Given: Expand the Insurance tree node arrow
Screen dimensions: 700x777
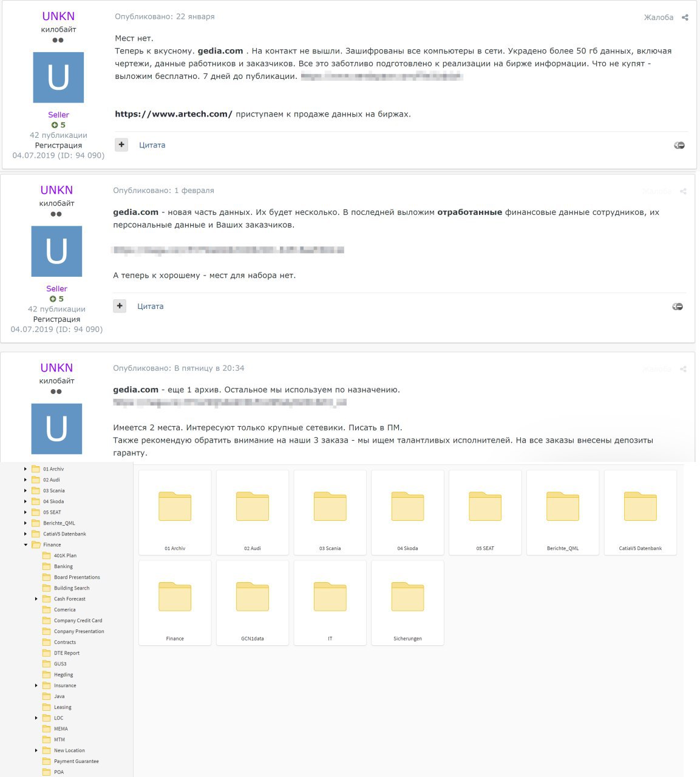Looking at the screenshot, I should pyautogui.click(x=36, y=685).
